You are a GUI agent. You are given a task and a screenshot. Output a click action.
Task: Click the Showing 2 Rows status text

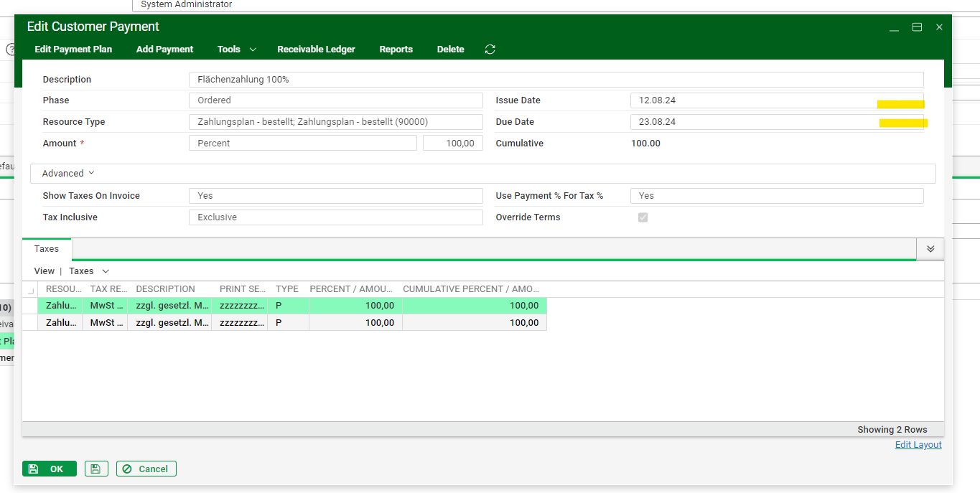tap(892, 430)
